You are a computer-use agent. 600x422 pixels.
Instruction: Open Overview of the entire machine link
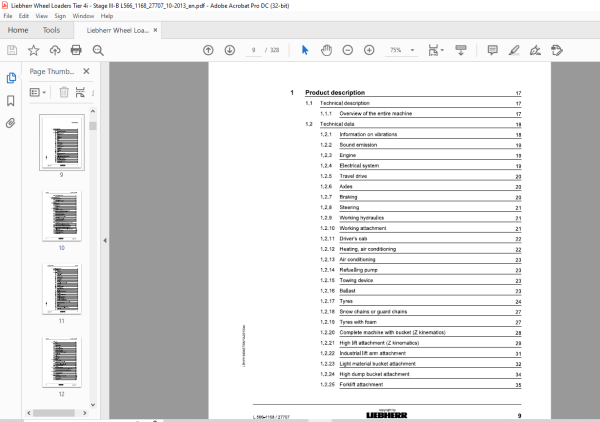tap(376, 114)
